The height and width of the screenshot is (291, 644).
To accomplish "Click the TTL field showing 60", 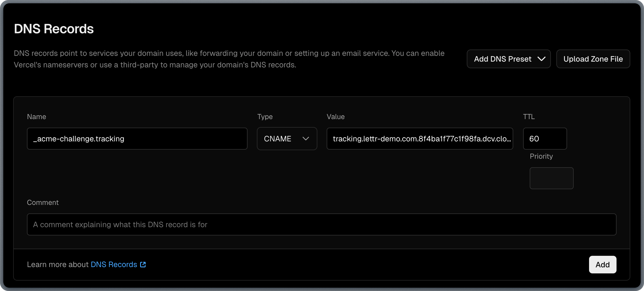I will click(x=545, y=139).
